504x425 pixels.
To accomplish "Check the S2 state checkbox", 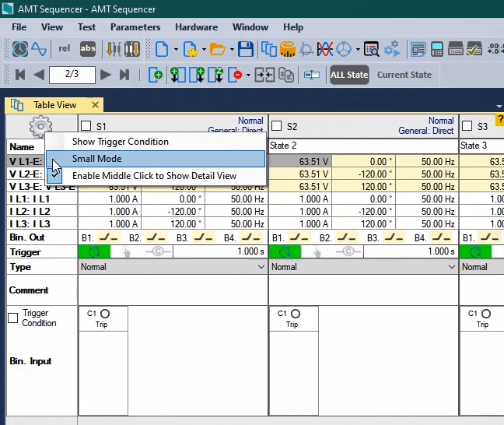I will point(276,126).
